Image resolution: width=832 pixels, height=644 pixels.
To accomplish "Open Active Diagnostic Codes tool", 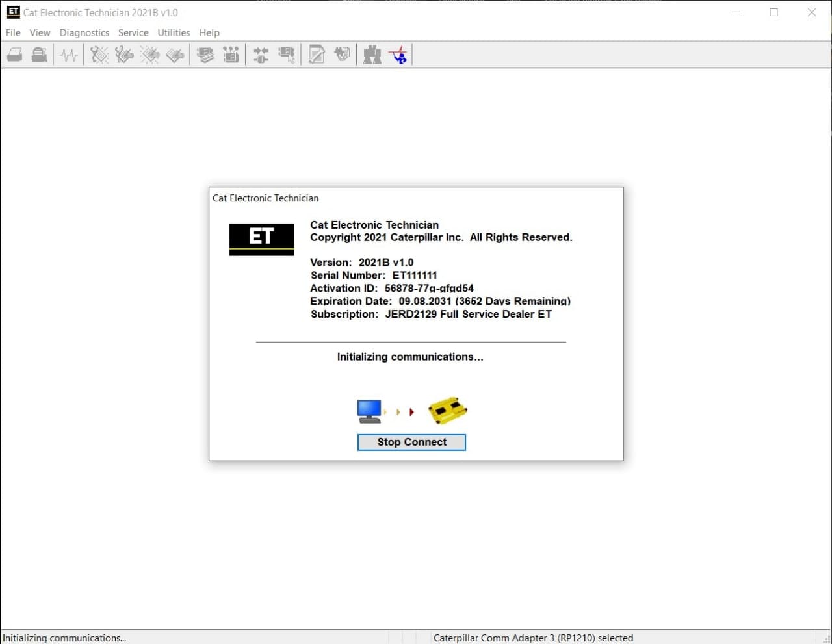I will [x=99, y=55].
